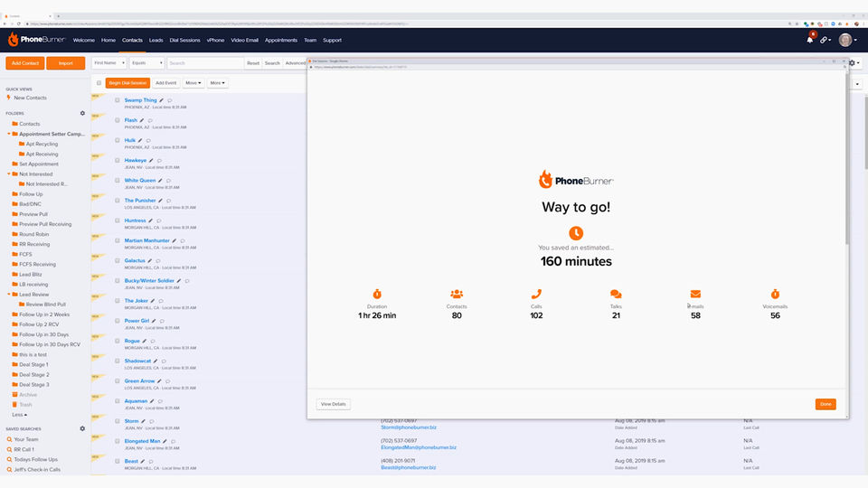Edit Flash contact pencil icon
Image resolution: width=868 pixels, height=488 pixels.
pos(142,120)
